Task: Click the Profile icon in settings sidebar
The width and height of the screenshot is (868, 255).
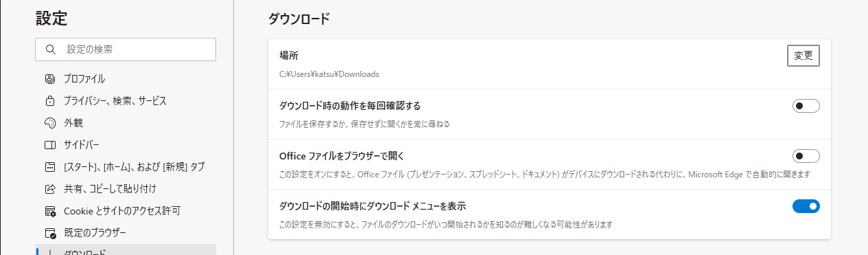Action: pyautogui.click(x=49, y=78)
